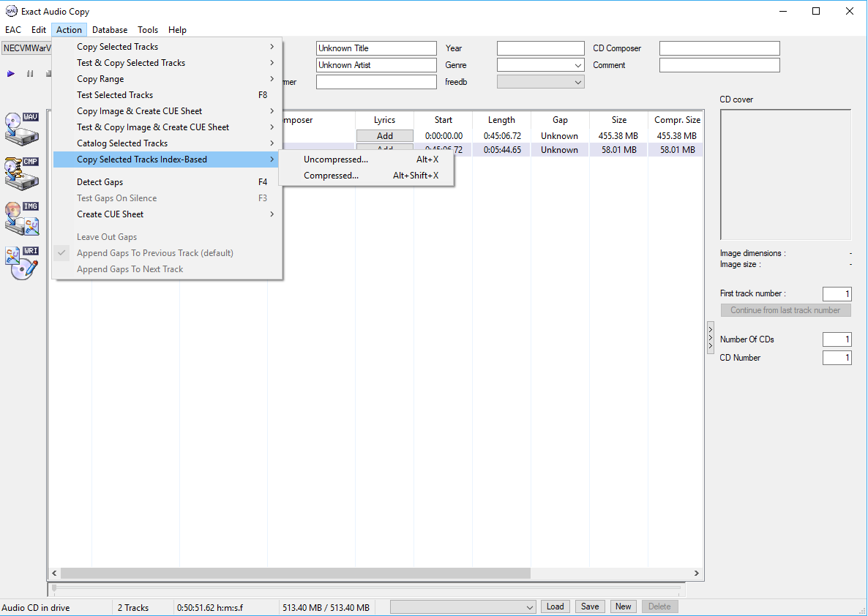Viewport: 868px width, 616px height.
Task: Open the profile dropdown in status bar
Action: [x=463, y=607]
